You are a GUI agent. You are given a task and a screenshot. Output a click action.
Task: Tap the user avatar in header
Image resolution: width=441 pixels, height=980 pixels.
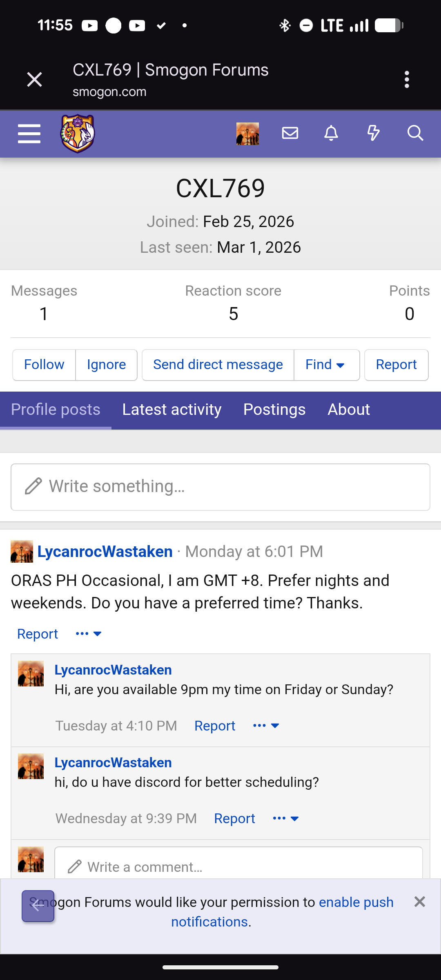pos(247,134)
